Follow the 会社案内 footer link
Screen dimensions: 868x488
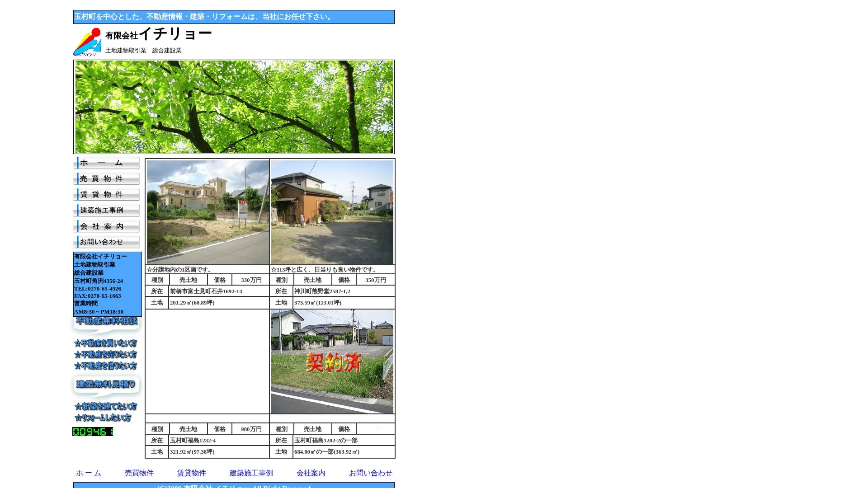[x=311, y=473]
